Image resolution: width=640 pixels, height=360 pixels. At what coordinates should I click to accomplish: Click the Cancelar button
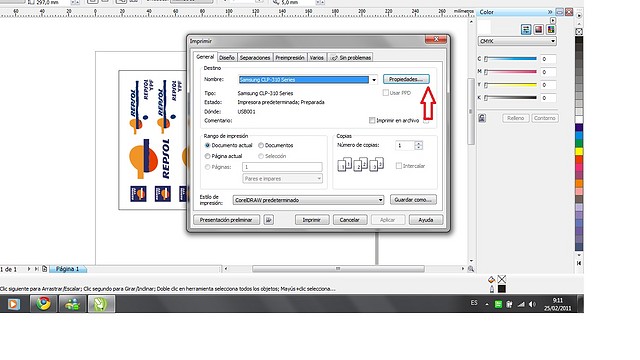click(x=350, y=220)
